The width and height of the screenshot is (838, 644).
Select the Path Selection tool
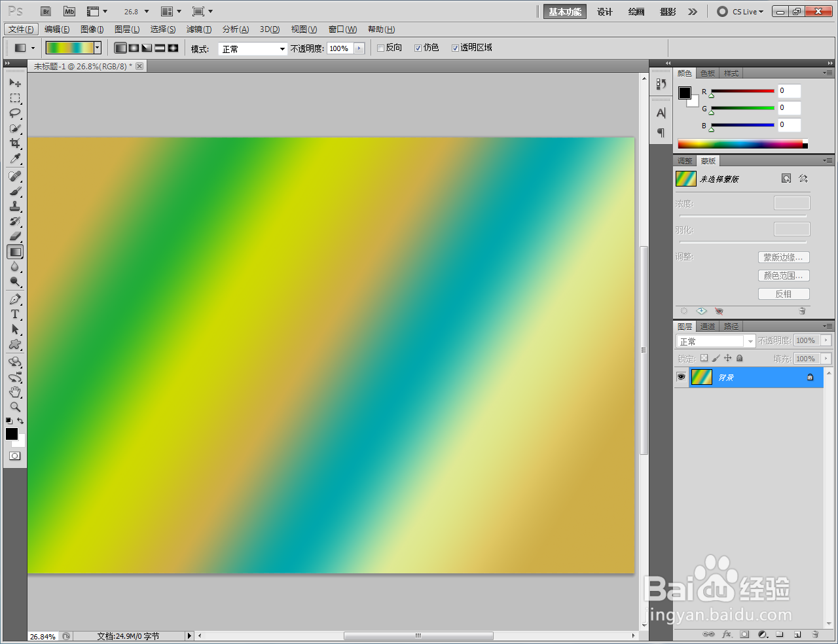point(15,329)
